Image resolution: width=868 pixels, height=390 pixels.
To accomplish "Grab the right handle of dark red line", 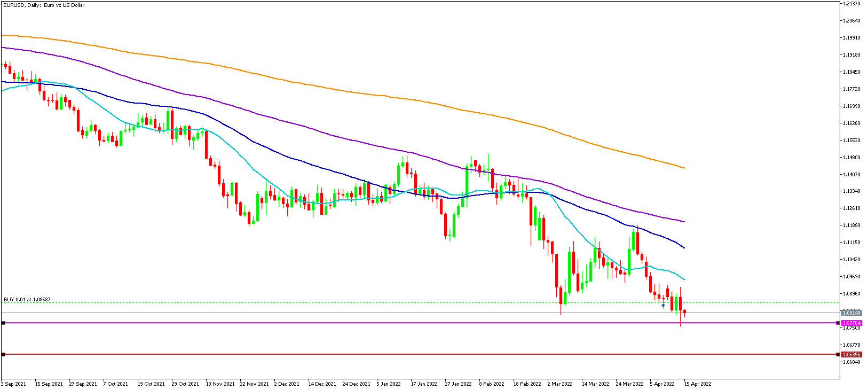I will point(838,354).
